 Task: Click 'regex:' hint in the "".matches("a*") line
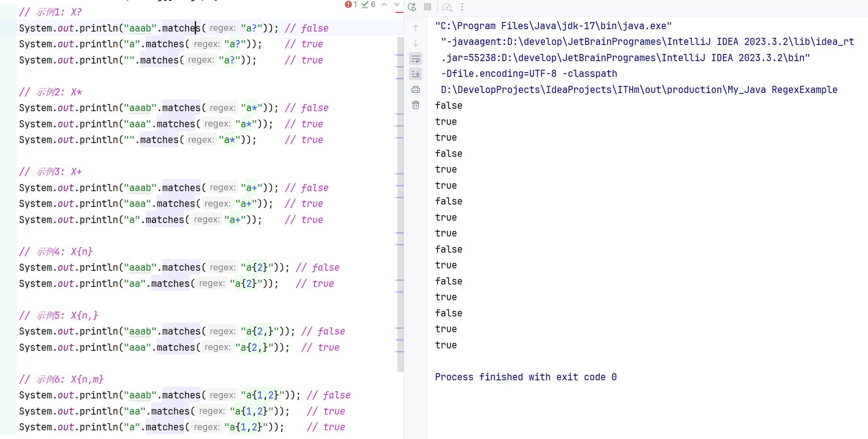coord(201,140)
